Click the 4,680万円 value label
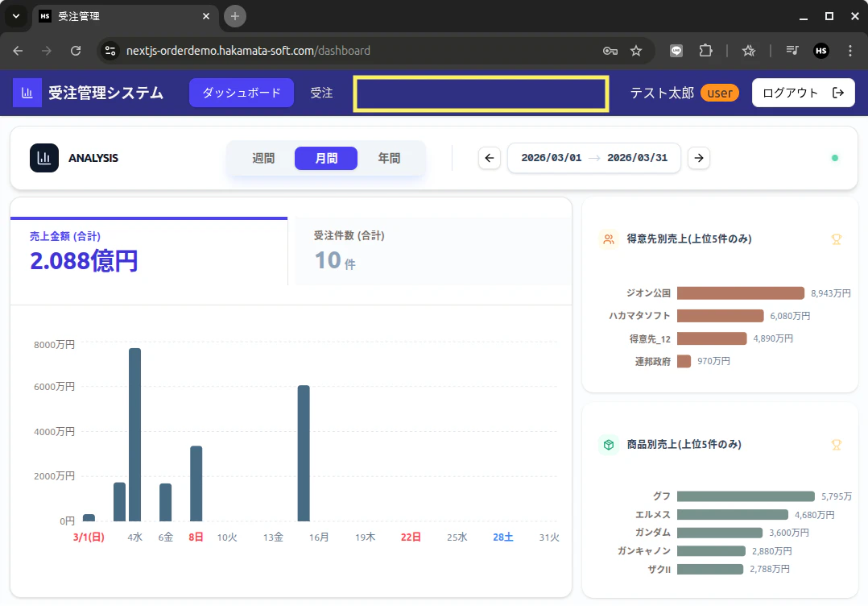 (x=814, y=515)
